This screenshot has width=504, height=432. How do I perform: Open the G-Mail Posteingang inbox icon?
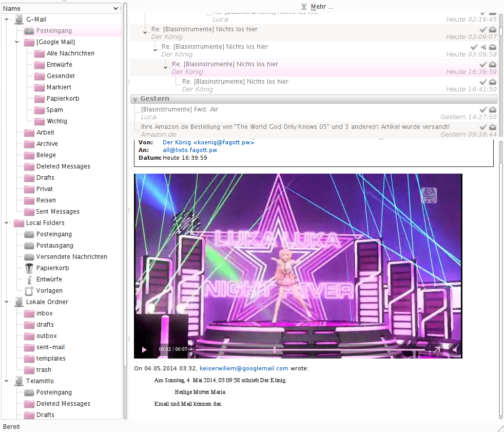[x=29, y=31]
